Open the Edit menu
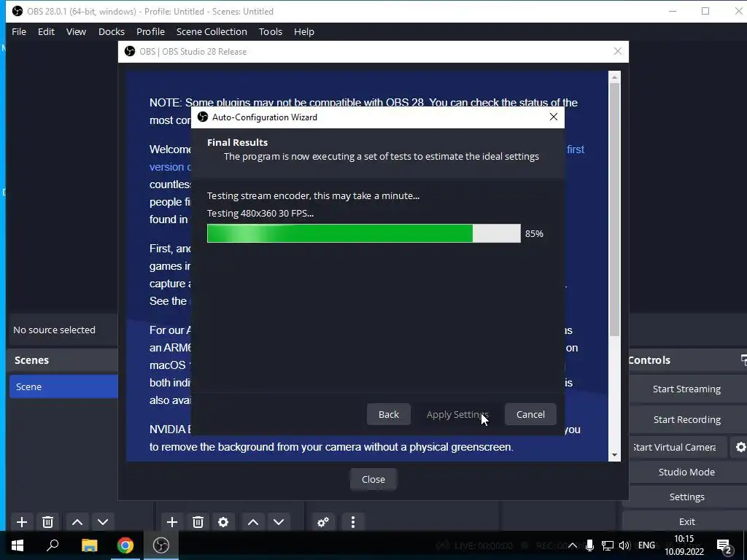747x560 pixels. pyautogui.click(x=46, y=31)
